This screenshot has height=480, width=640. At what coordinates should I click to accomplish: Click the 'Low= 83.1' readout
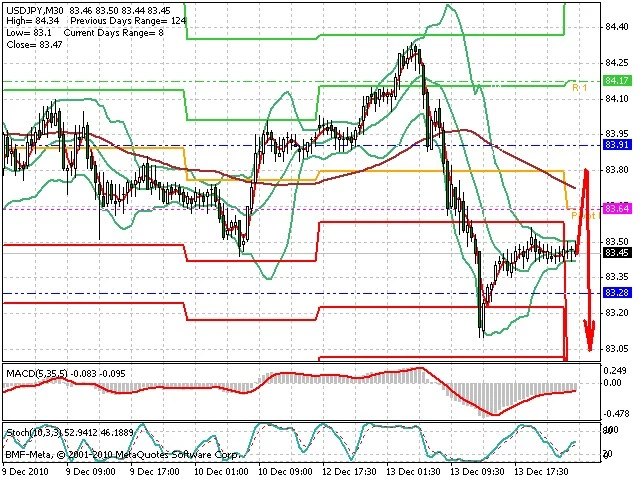pyautogui.click(x=29, y=33)
